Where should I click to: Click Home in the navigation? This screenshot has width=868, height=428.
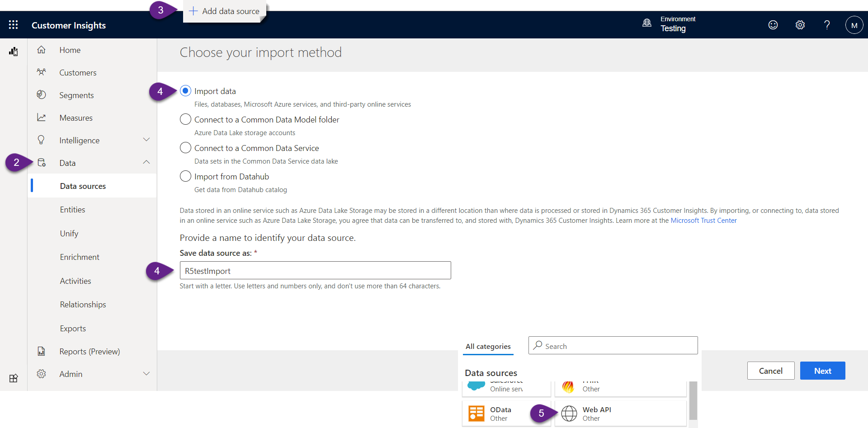pyautogui.click(x=70, y=50)
